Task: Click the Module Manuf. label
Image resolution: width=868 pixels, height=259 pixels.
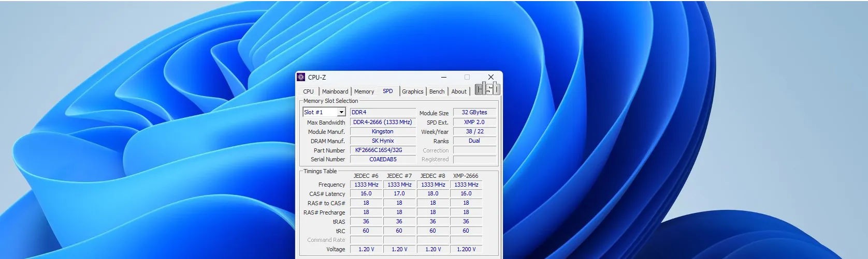Action: pyautogui.click(x=326, y=132)
